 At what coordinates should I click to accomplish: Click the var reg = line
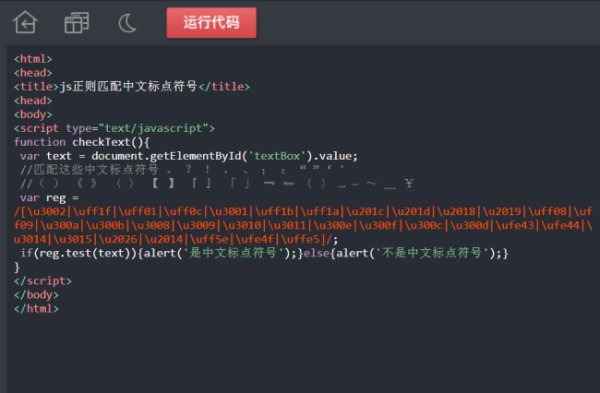pos(49,198)
